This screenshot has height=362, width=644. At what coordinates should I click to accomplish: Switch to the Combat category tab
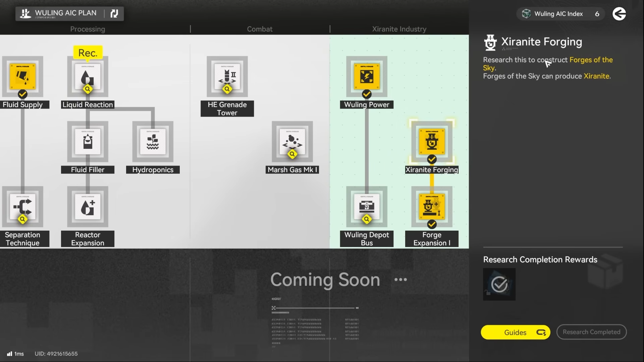(260, 29)
